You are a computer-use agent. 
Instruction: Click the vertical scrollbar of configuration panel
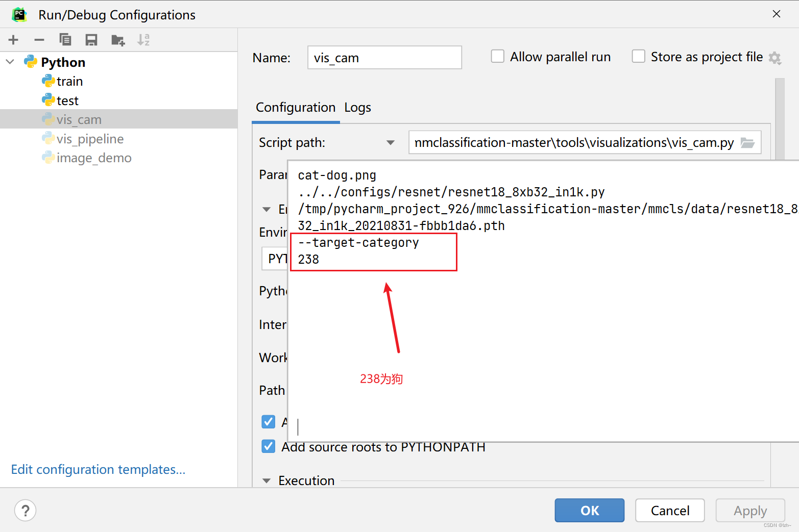pyautogui.click(x=780, y=118)
